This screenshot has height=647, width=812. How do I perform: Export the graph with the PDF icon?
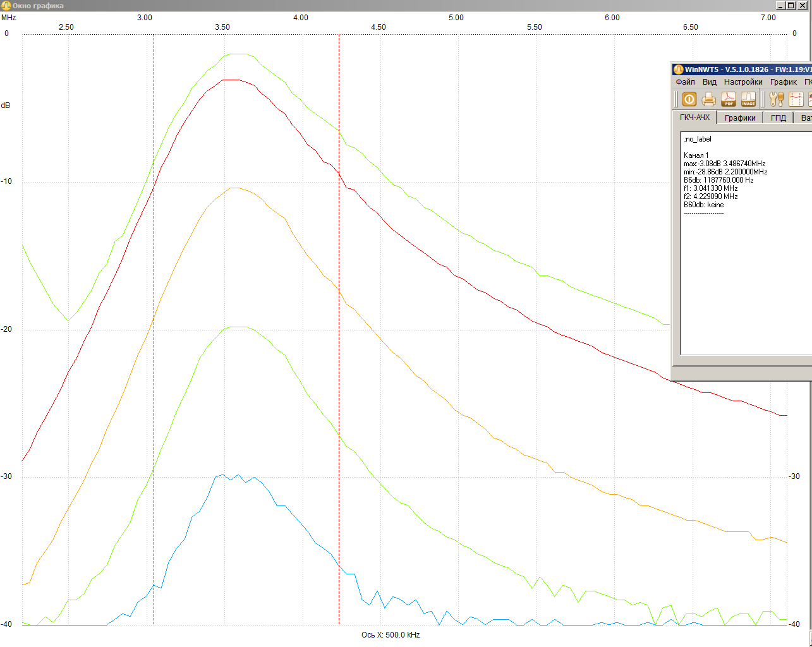[729, 99]
